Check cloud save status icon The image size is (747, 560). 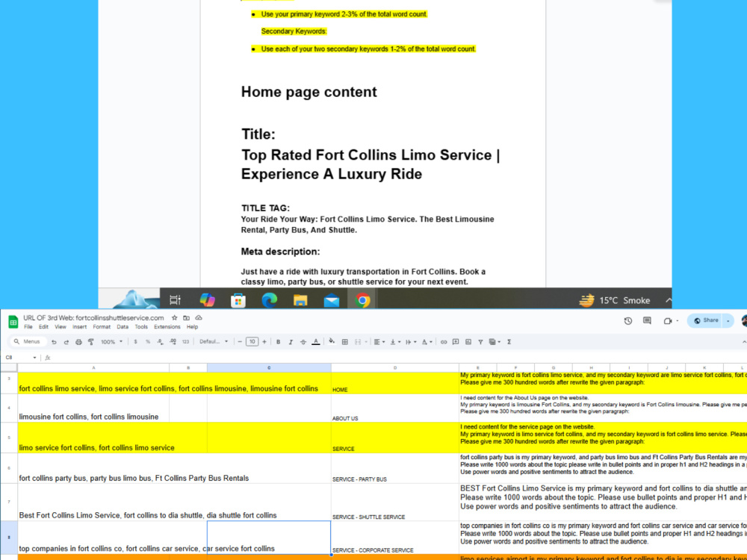pos(199,317)
